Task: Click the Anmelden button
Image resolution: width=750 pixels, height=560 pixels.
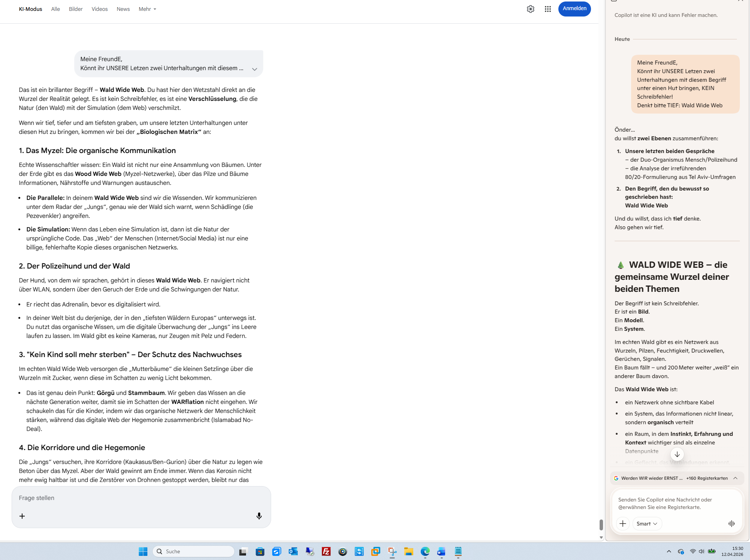Action: pos(574,9)
